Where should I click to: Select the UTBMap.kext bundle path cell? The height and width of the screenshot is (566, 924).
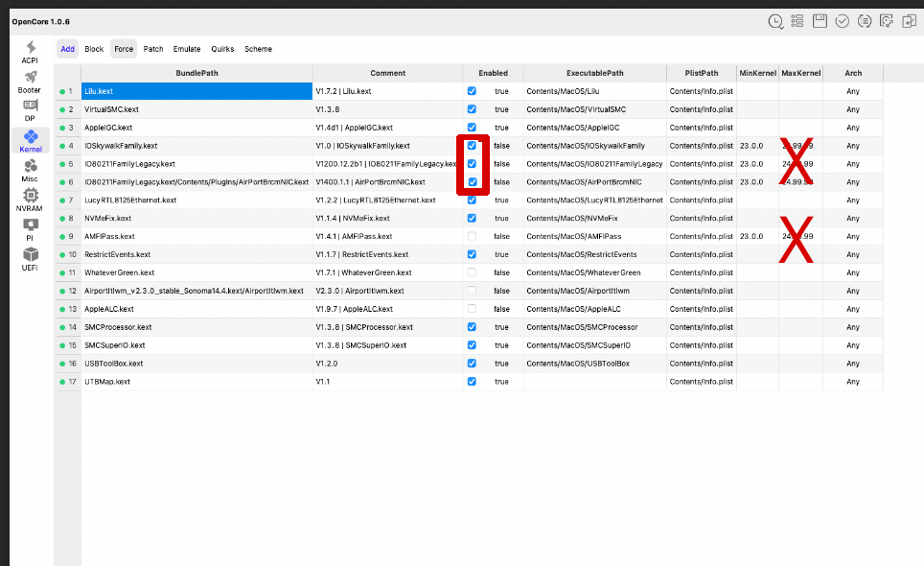(x=196, y=382)
